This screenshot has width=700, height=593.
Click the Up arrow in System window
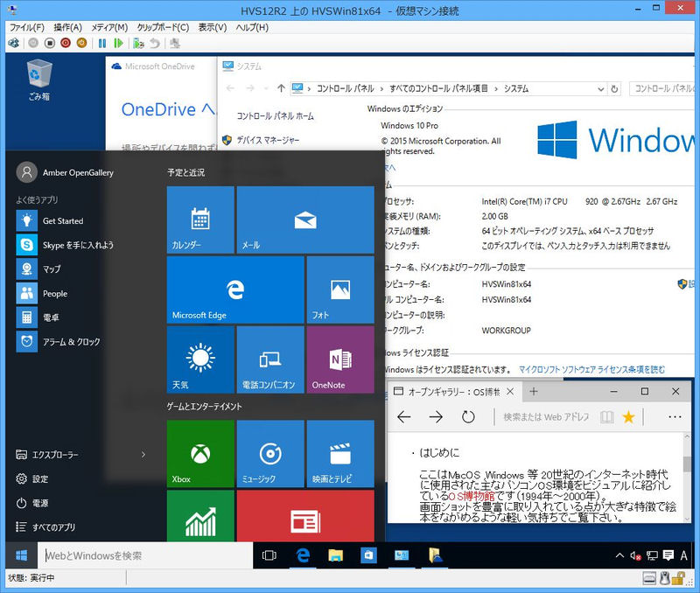pyautogui.click(x=281, y=88)
